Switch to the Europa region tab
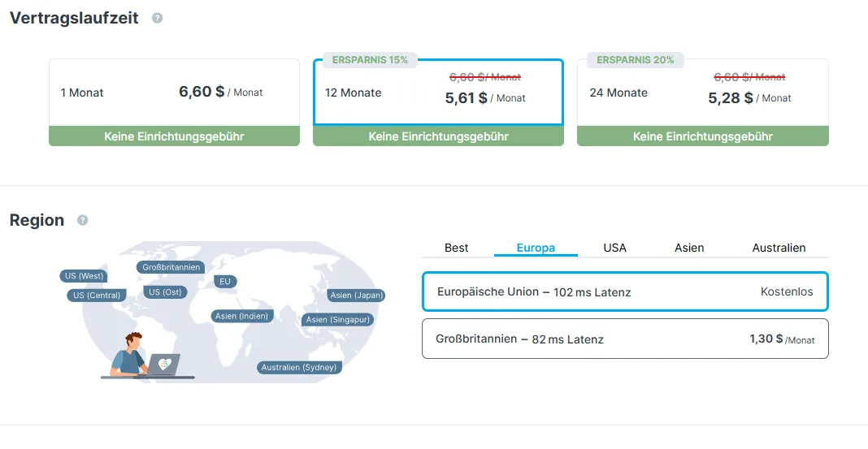The width and height of the screenshot is (868, 449). 536,248
